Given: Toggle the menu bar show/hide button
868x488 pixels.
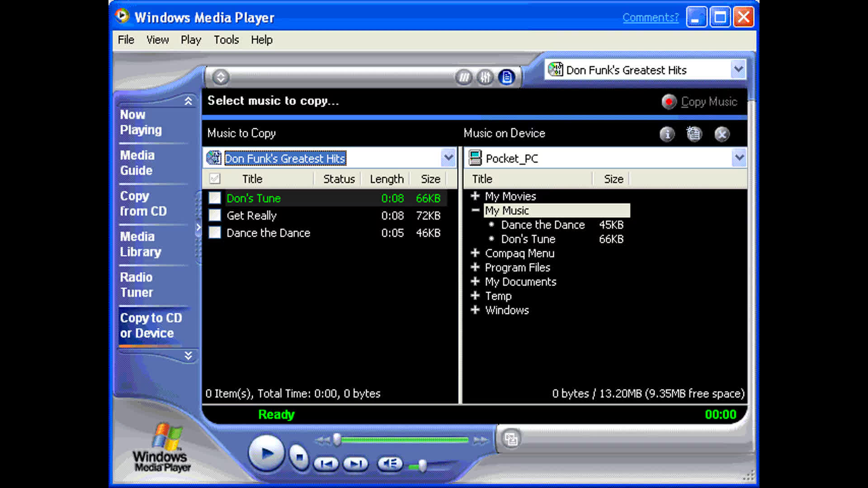Looking at the screenshot, I should pos(221,77).
